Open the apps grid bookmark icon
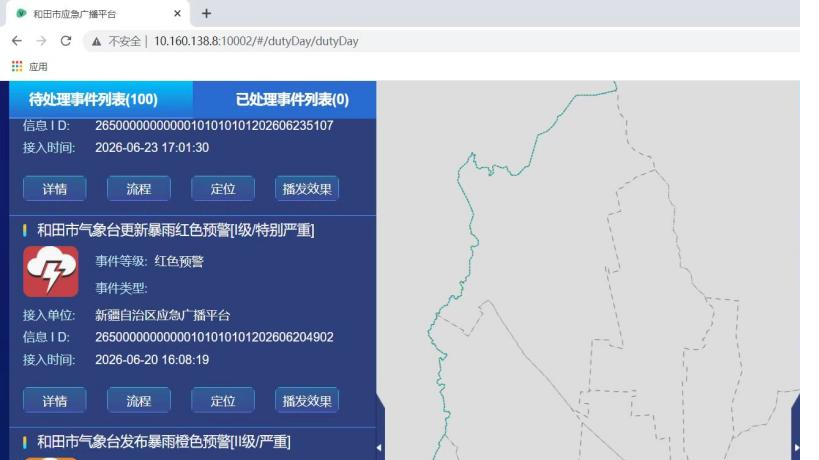819x460 pixels. pyautogui.click(x=17, y=66)
